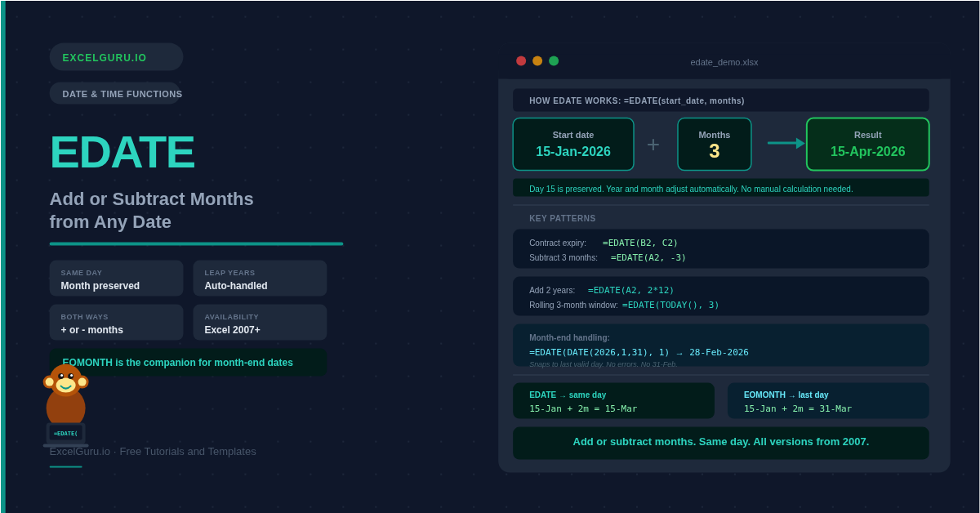Click the edate_demo.xlsx window title
980x513 pixels.
pos(724,62)
